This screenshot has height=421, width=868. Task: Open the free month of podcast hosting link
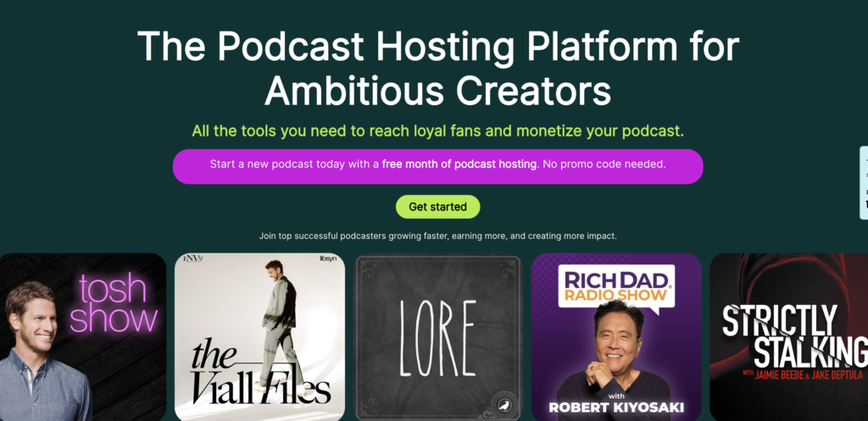click(x=459, y=164)
